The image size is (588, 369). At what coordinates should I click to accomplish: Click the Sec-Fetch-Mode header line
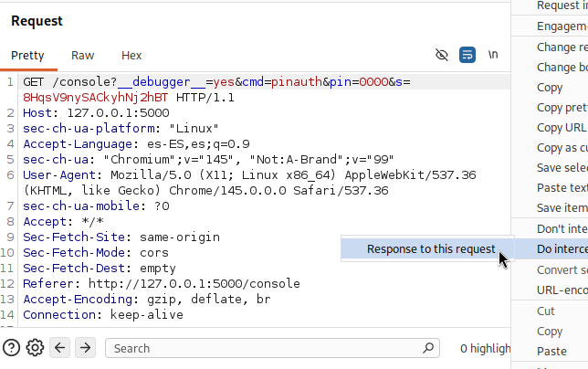pos(96,253)
